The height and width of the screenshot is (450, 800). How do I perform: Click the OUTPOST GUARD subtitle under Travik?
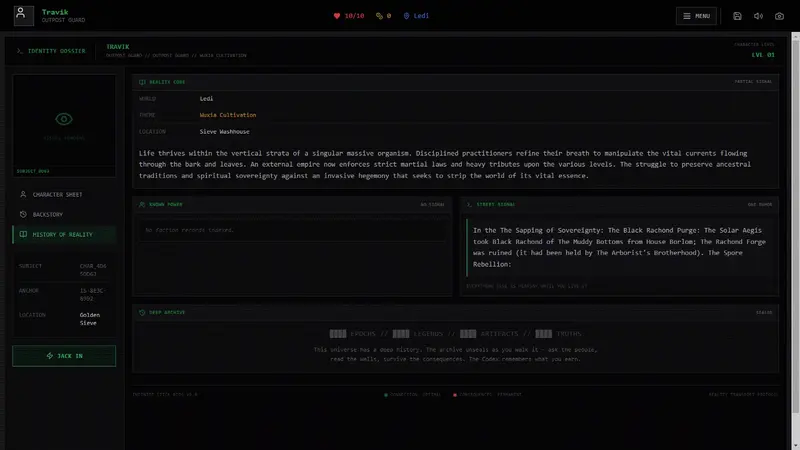click(63, 20)
